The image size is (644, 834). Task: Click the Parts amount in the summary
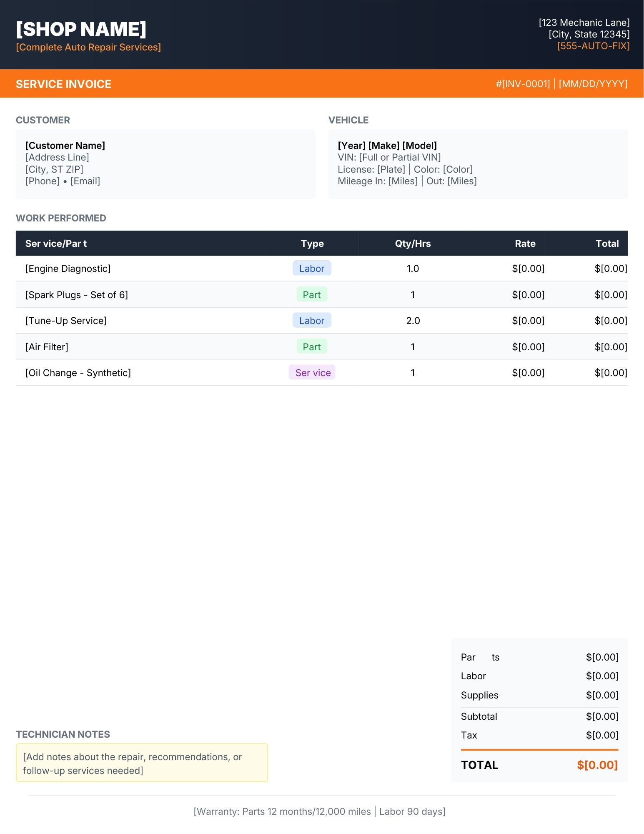[602, 657]
